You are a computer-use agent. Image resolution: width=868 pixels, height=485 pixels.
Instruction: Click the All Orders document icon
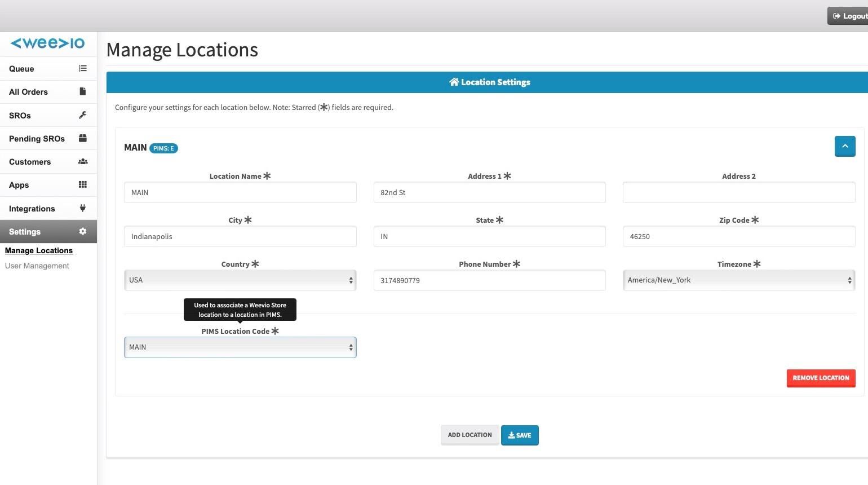point(83,91)
